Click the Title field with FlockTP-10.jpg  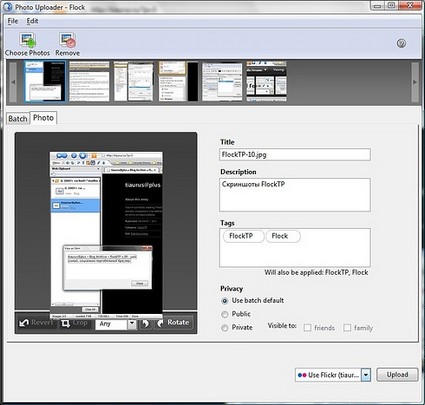tap(295, 155)
